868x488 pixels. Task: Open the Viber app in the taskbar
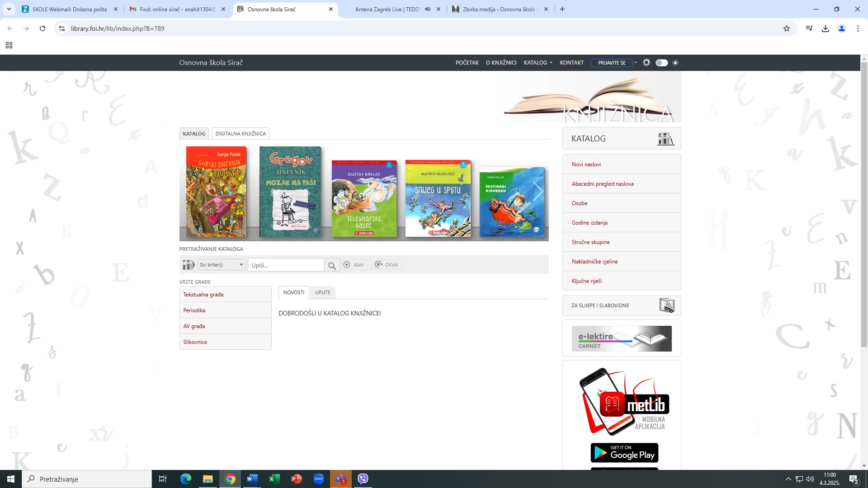363,479
